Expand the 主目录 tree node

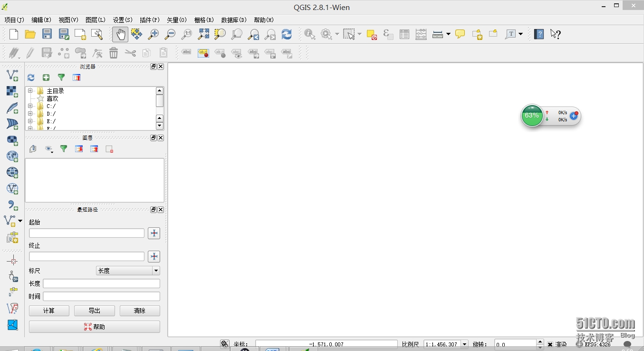[30, 91]
